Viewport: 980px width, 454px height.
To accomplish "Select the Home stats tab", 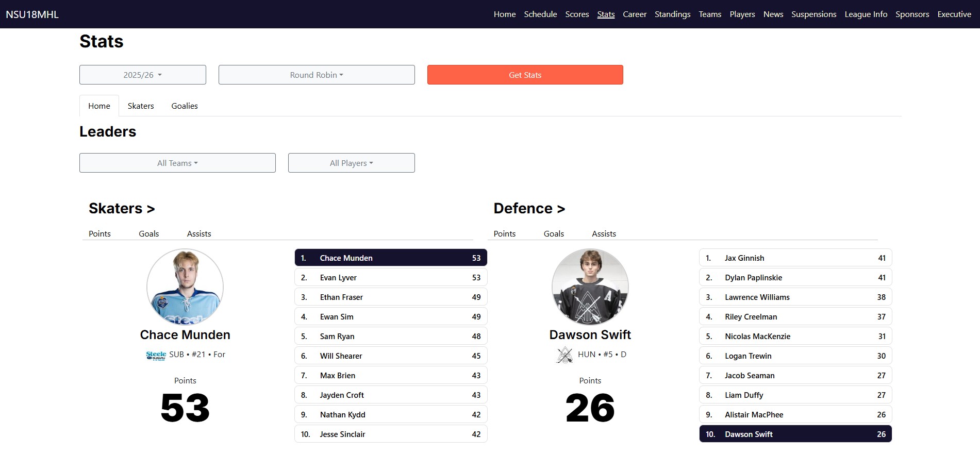I will (99, 106).
